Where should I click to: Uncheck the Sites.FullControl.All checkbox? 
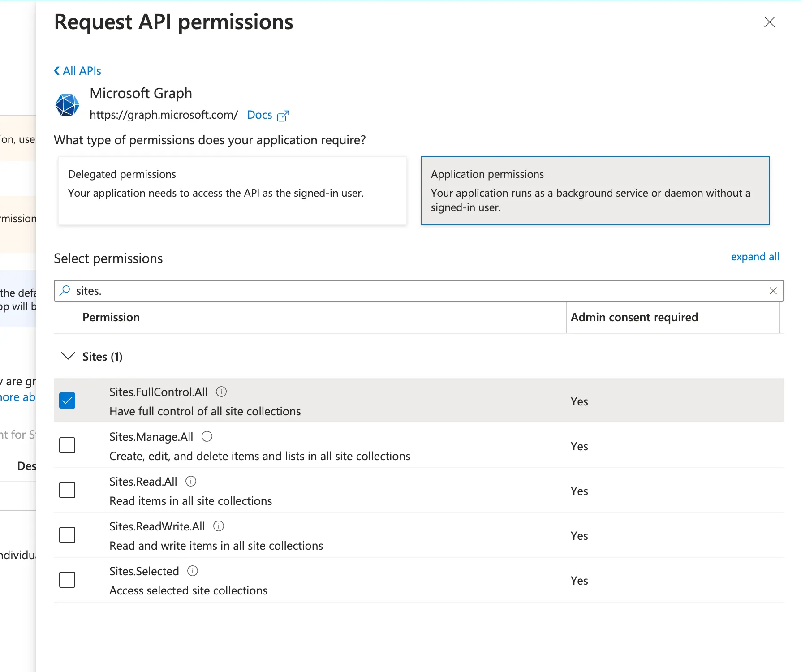click(x=67, y=401)
